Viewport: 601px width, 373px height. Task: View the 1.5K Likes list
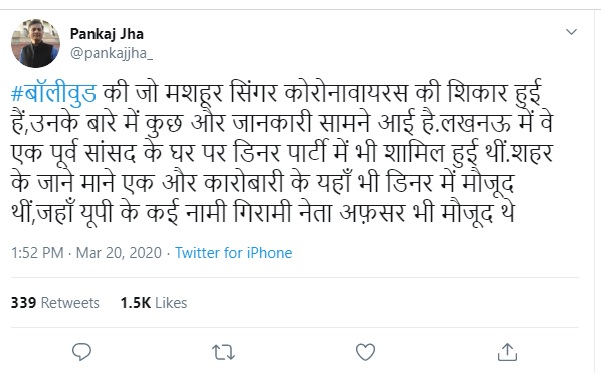154,303
